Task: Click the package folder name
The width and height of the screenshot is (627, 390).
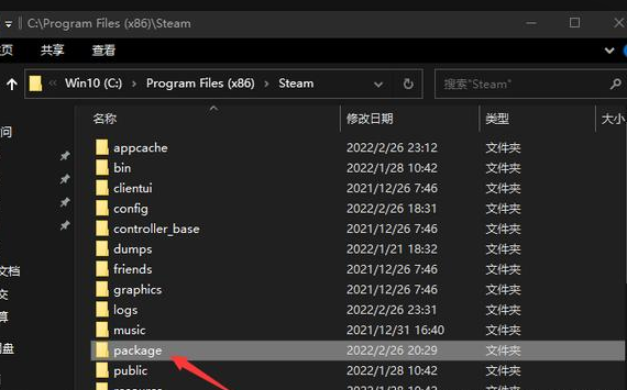Action: (138, 351)
